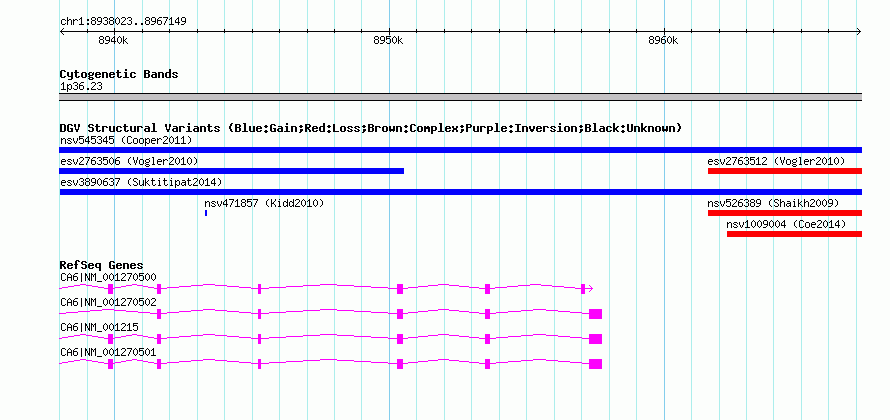
Task: Click the RefSeq Genes track title
Action: coord(101,265)
